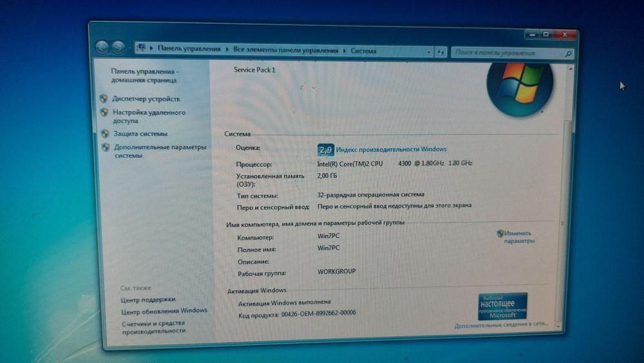Screen dimensions: 644x363
Task: Click the Service Pack 1 text
Action: (x=254, y=70)
